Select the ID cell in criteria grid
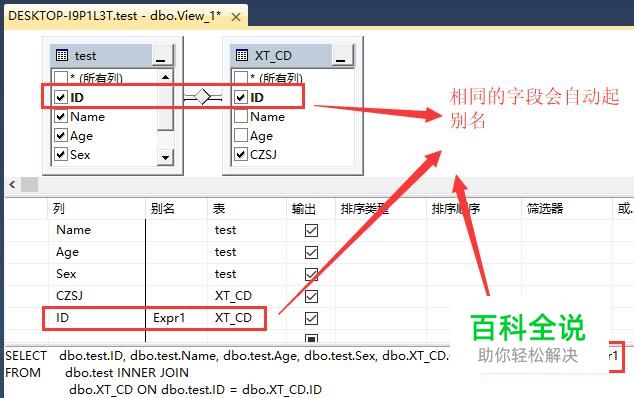 [96, 318]
